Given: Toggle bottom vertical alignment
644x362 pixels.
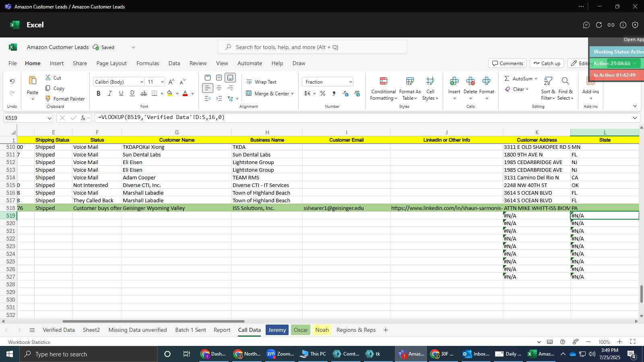Looking at the screenshot, I should (x=230, y=77).
